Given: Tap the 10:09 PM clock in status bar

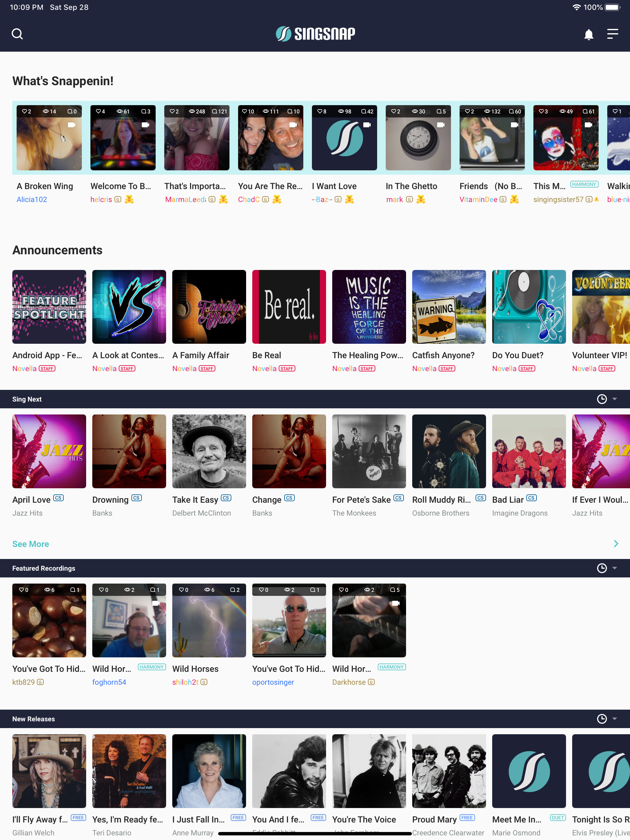Looking at the screenshot, I should (26, 7).
